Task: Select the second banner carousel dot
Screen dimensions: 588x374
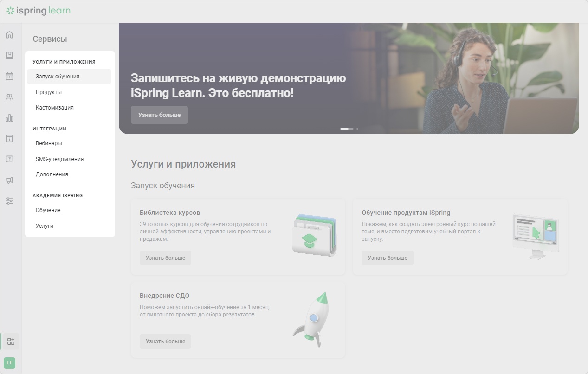Action: pyautogui.click(x=357, y=129)
